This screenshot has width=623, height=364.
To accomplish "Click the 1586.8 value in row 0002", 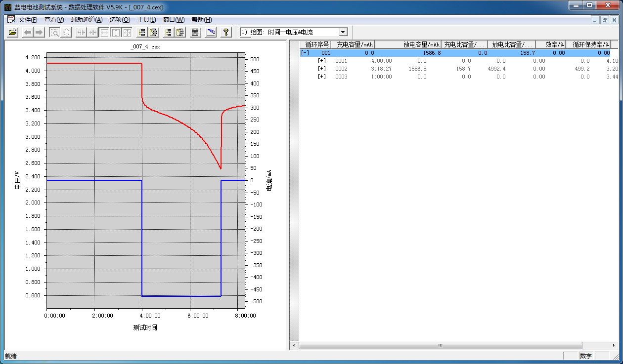I will coord(417,69).
